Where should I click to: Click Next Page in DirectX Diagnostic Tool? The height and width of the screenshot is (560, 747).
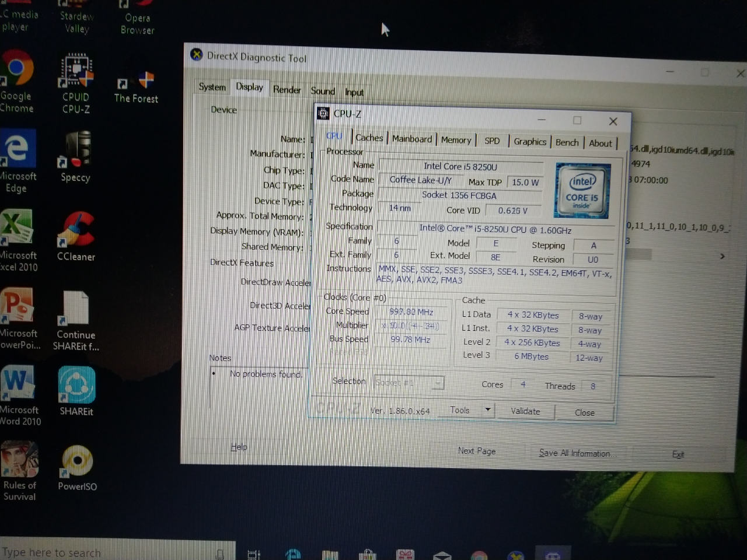477,451
